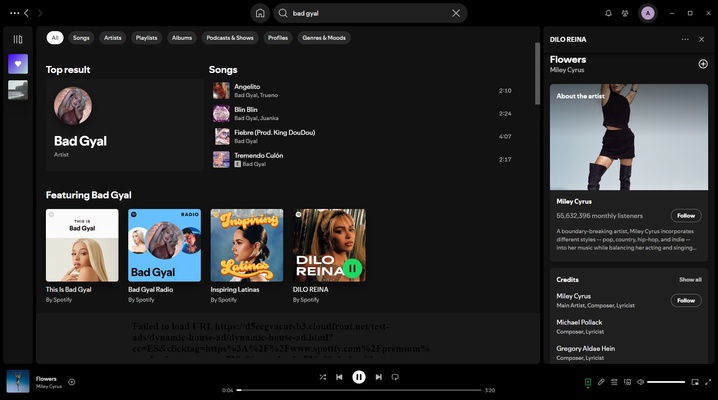Open Miley Cyrus link in bottom bar
718x400 pixels.
49,386
